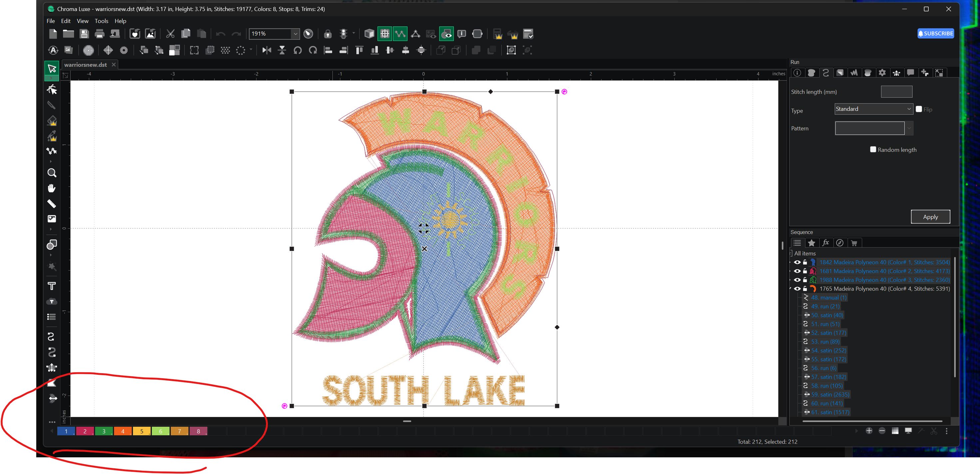Viewport: 980px width, 474px height.
Task: Expand the 1988 Madeira Polyneon group
Action: point(791,280)
